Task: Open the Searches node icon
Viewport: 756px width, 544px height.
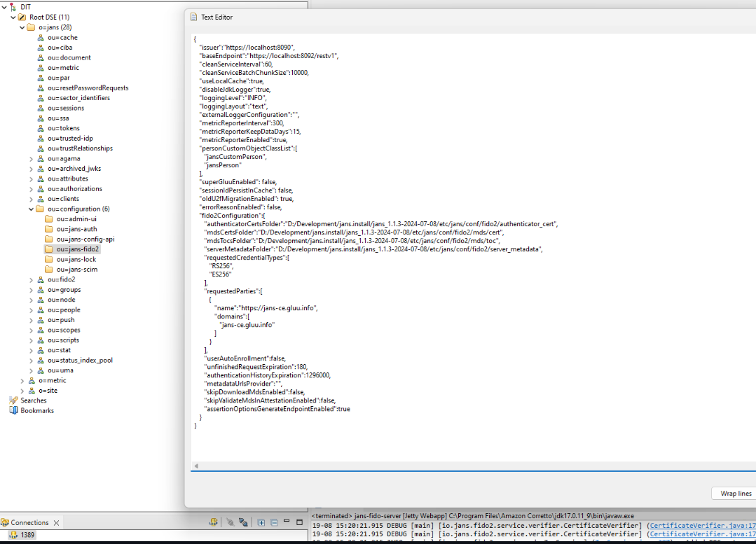Action: 13,400
